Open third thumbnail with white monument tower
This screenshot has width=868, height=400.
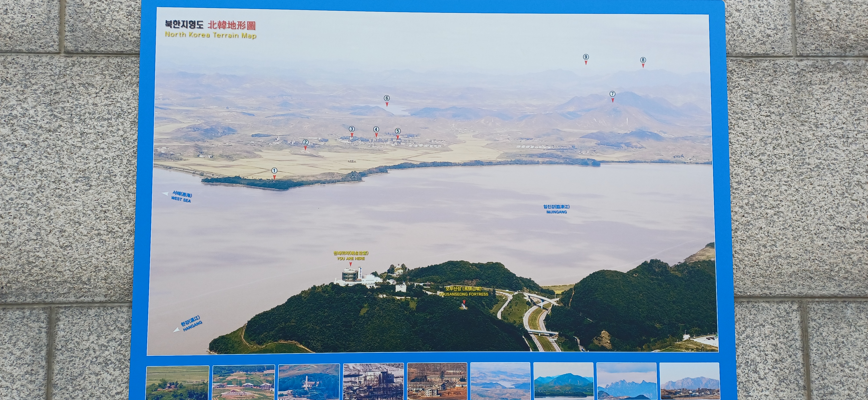point(309,382)
